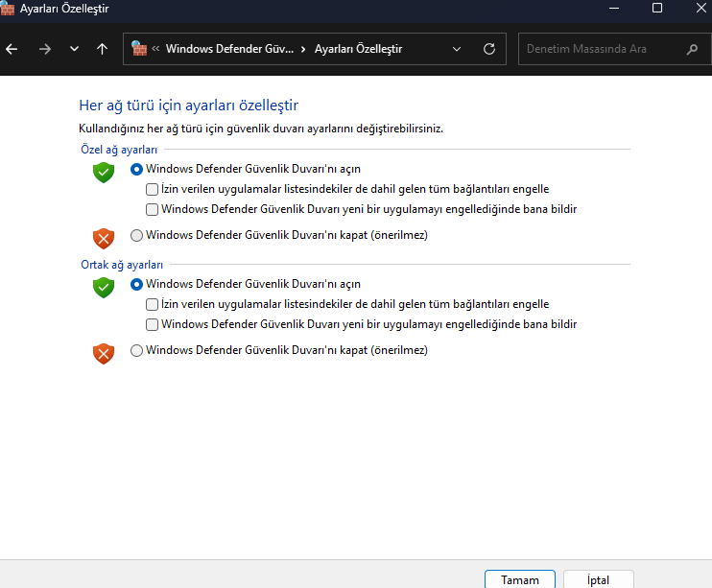Maximize the Ayarları Özelleştir window
The image size is (712, 588).
coord(657,9)
